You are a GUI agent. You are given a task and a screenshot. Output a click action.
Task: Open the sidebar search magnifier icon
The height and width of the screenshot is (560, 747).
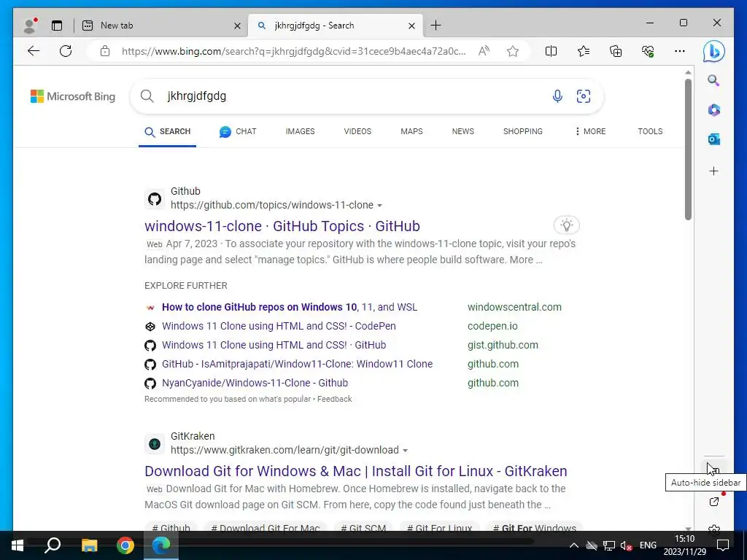tap(713, 80)
